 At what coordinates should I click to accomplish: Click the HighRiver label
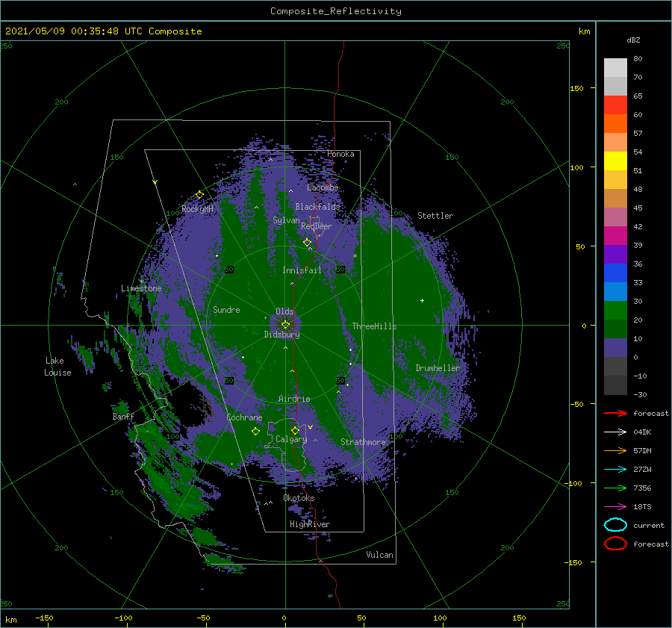(x=309, y=524)
